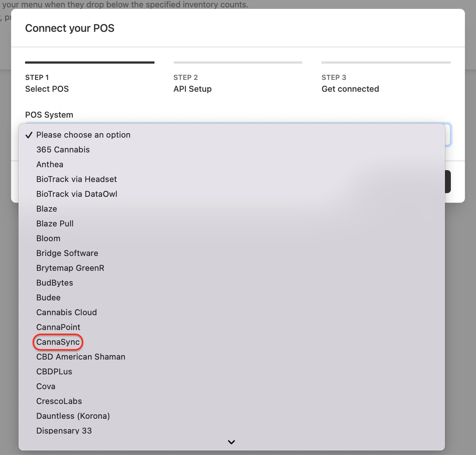
Task: Click the down chevron to show more options
Action: click(x=231, y=442)
